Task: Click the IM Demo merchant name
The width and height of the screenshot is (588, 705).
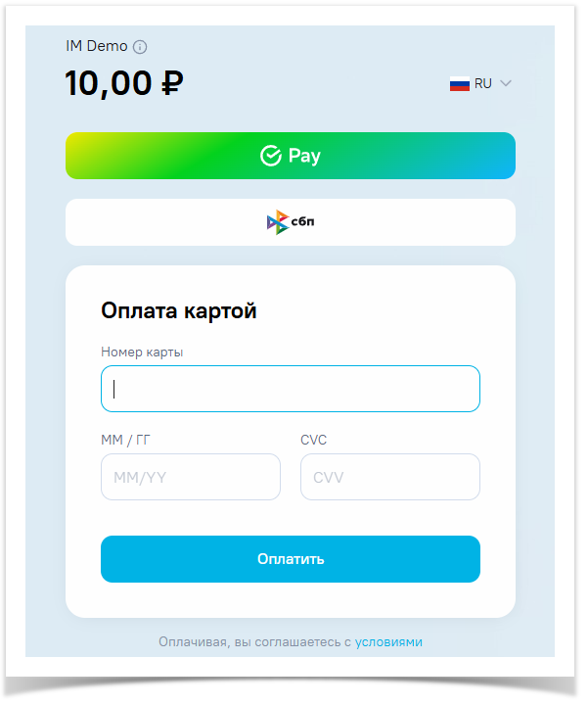Action: [96, 46]
